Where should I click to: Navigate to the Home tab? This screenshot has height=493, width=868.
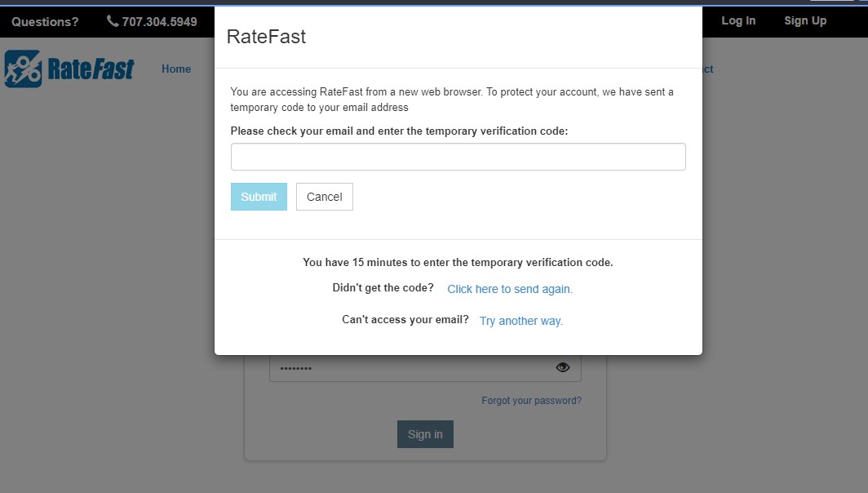point(176,69)
